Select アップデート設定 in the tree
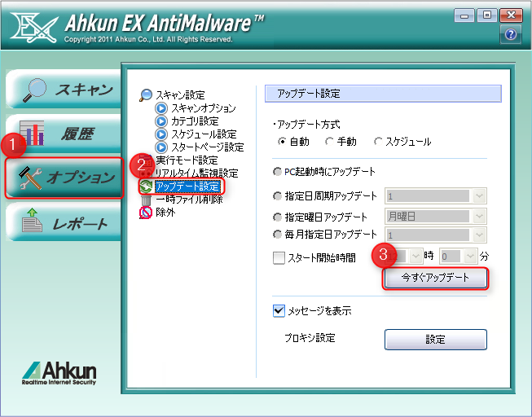 click(187, 187)
